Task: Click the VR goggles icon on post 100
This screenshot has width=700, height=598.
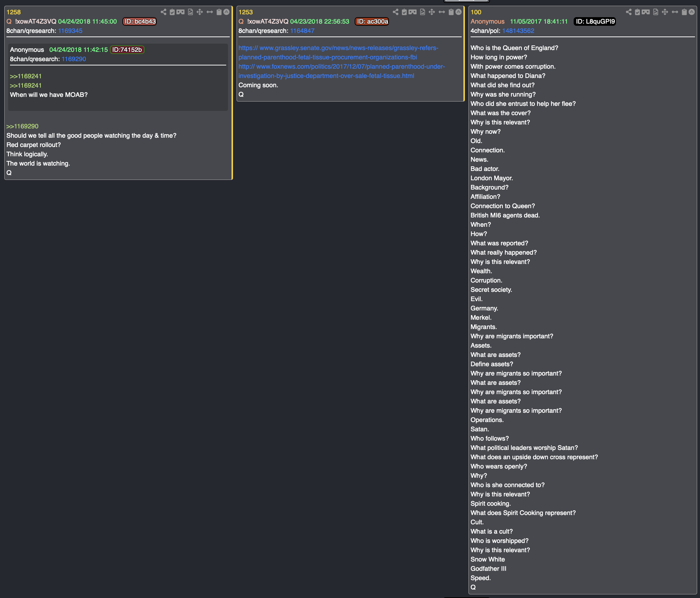Action: 646,12
